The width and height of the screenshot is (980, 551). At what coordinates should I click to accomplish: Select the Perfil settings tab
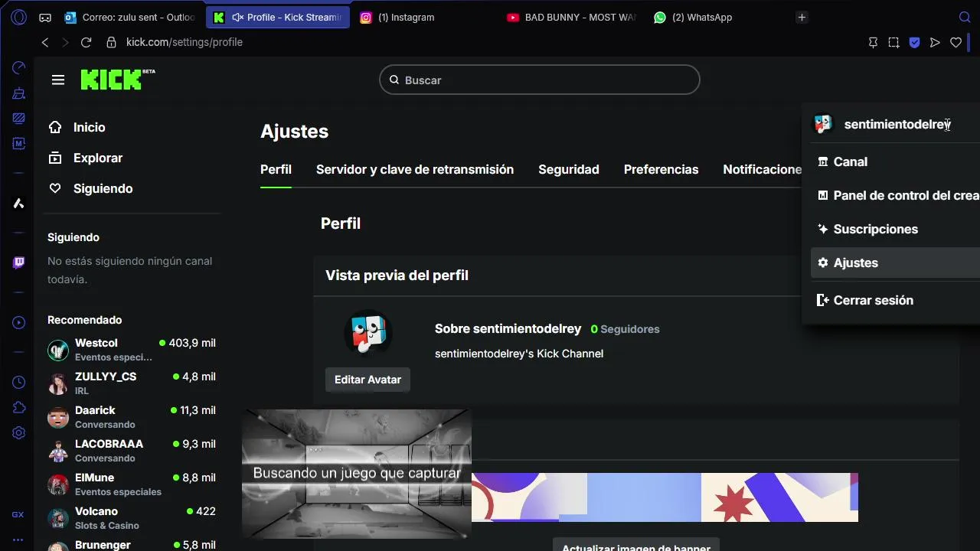[x=276, y=169]
